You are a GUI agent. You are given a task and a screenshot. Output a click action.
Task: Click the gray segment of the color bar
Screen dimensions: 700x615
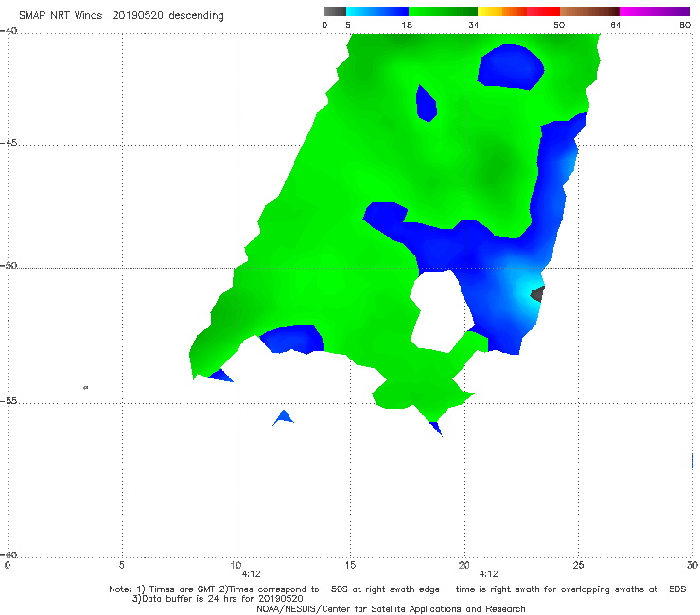click(x=335, y=11)
